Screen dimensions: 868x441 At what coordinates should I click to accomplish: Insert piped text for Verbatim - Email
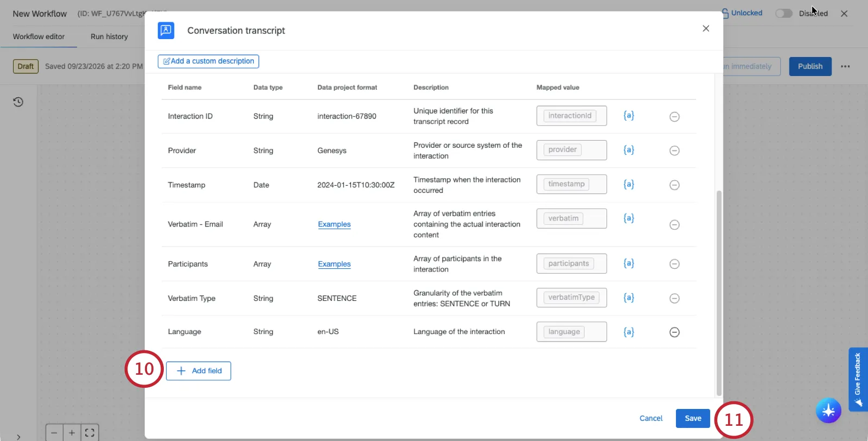click(629, 218)
